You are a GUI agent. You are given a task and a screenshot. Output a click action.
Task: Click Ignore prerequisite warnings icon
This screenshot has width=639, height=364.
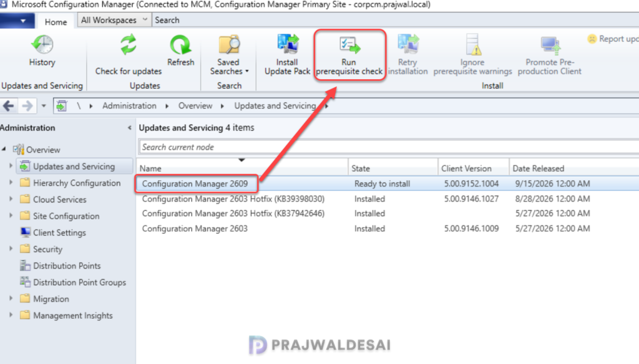pos(473,44)
